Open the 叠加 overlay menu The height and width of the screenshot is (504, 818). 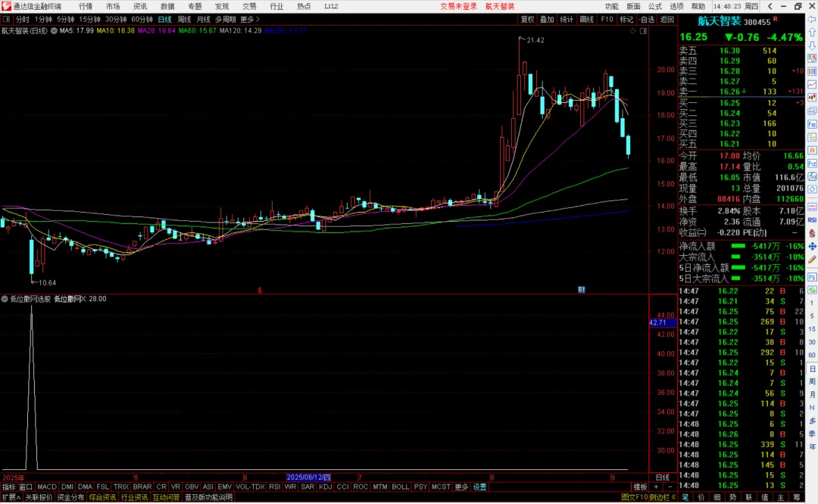click(x=547, y=19)
